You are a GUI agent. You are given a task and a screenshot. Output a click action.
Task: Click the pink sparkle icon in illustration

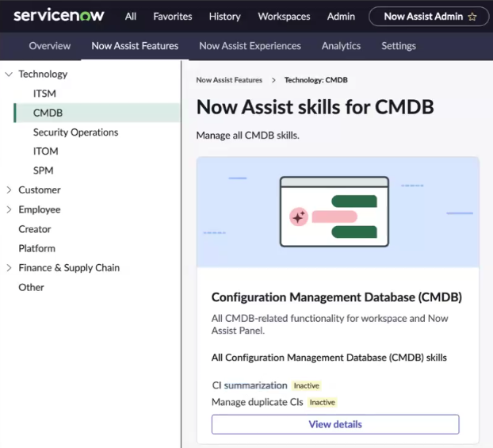coord(298,216)
